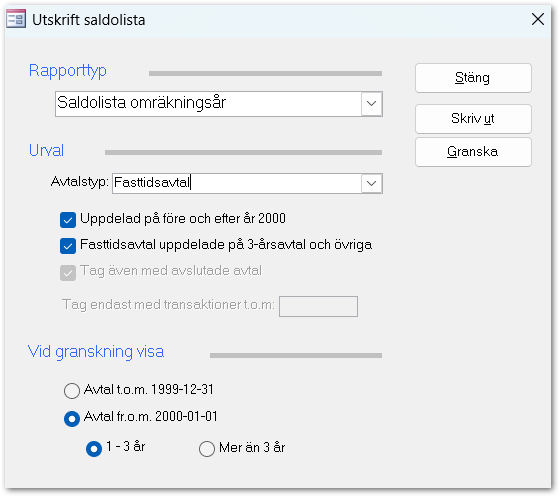Select Avtal t.o.m. 1999-12-31 radio button

point(72,391)
